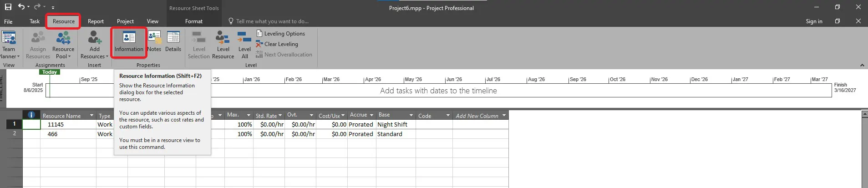The width and height of the screenshot is (868, 188).
Task: Open Leveling Options
Action: pyautogui.click(x=281, y=34)
